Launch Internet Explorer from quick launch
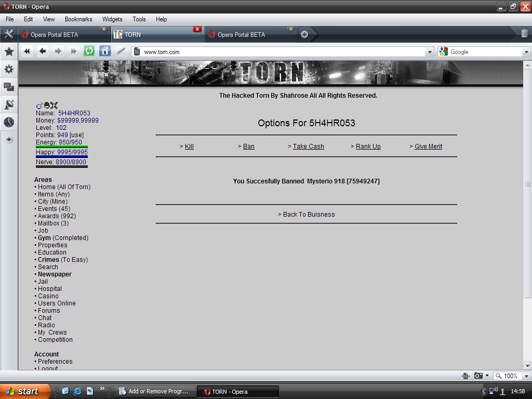 click(77, 391)
